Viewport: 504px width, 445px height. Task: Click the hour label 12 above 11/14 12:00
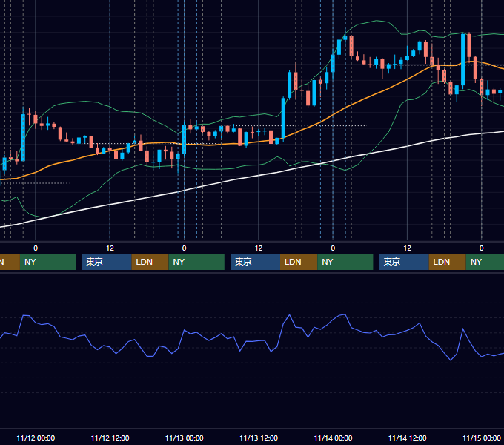tap(407, 248)
